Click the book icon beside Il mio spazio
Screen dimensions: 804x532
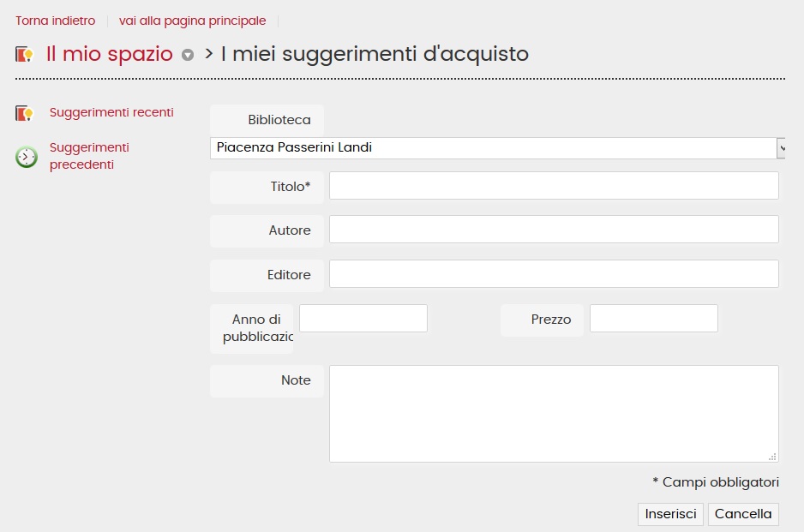point(24,55)
